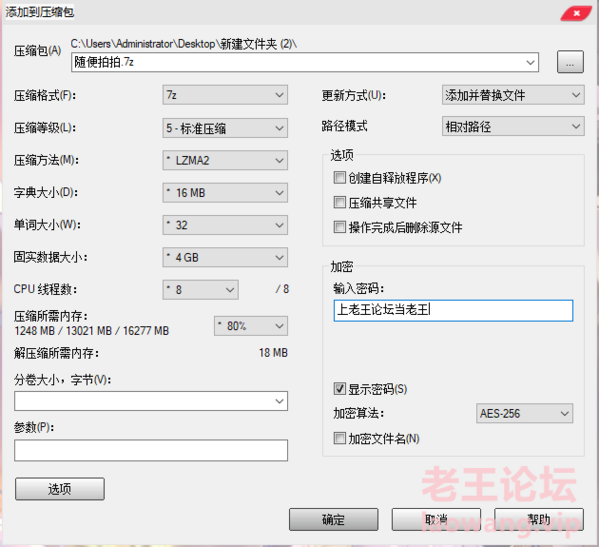Click the 选项 options button at bottom left
599x547 pixels.
60,489
